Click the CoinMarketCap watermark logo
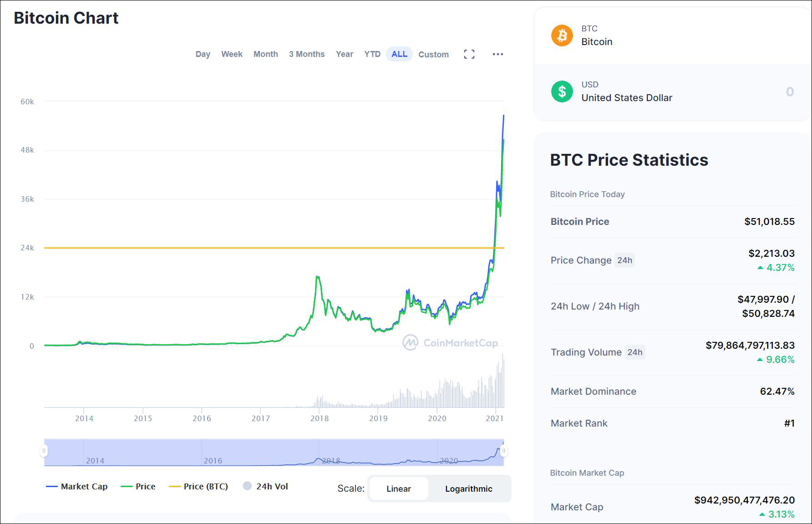 410,343
